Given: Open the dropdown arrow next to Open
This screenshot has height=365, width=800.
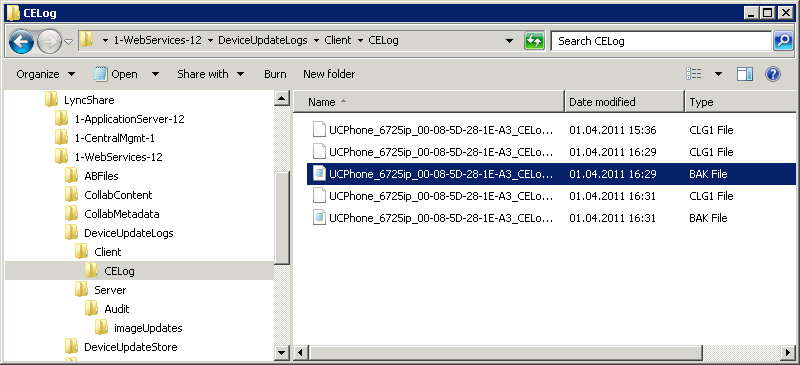Looking at the screenshot, I should point(155,75).
